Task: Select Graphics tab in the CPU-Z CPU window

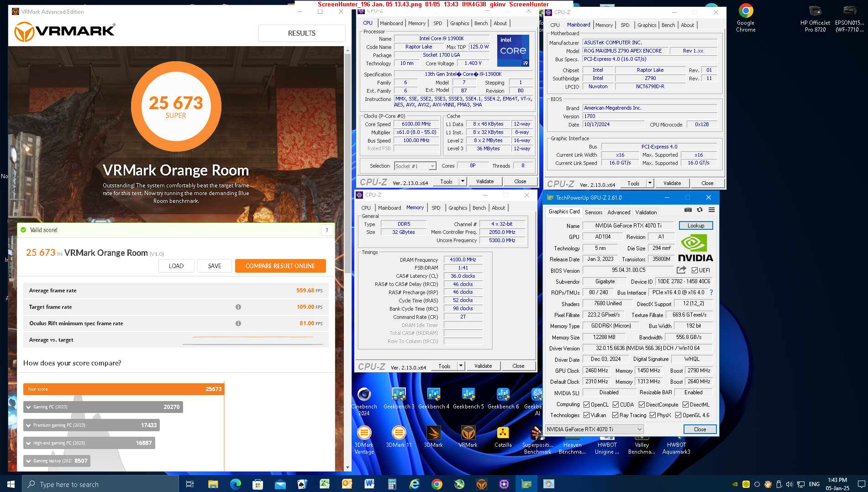Action: point(459,23)
